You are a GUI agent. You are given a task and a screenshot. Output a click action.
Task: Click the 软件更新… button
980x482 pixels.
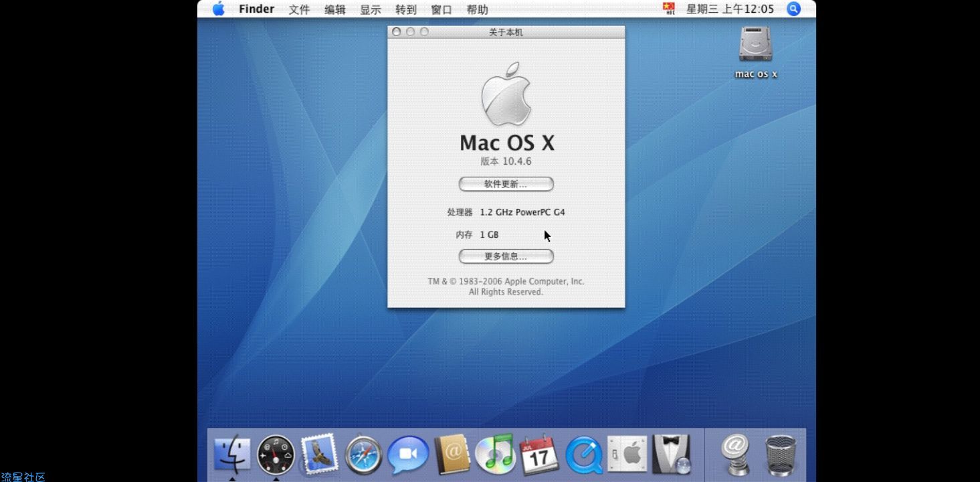(x=506, y=184)
